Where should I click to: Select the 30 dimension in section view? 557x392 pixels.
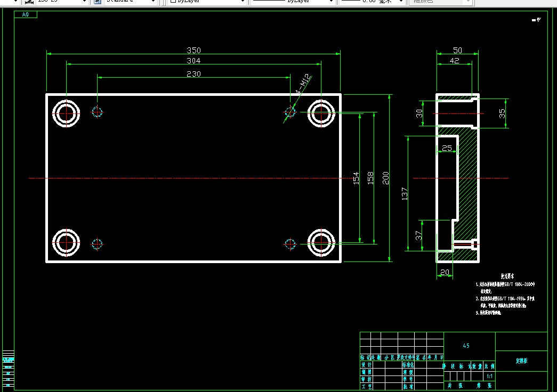tap(419, 113)
